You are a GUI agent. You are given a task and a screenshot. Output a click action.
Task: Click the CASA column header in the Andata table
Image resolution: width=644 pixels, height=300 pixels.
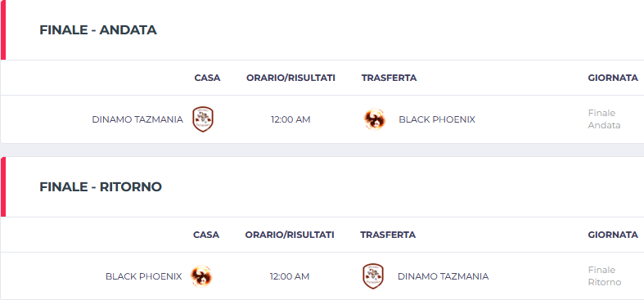pos(207,78)
